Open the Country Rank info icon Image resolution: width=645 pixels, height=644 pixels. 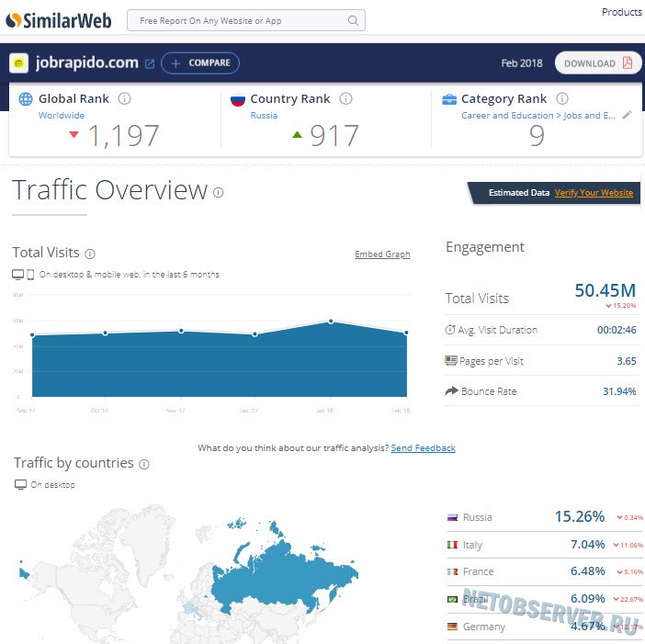pyautogui.click(x=345, y=98)
